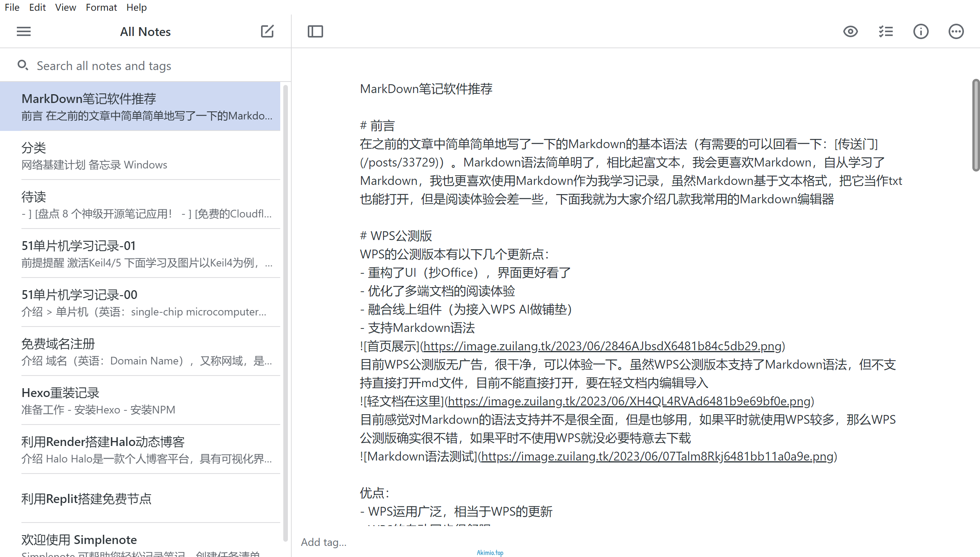Screen dimensions: 980x557
Task: Click the '# 前言' heading line
Action: tap(377, 126)
